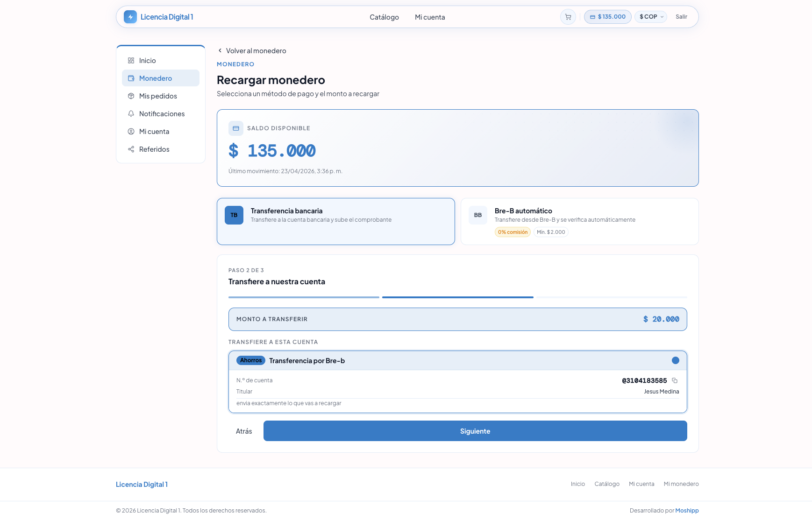Click the Atrás button
The height and width of the screenshot is (520, 812).
click(x=244, y=431)
